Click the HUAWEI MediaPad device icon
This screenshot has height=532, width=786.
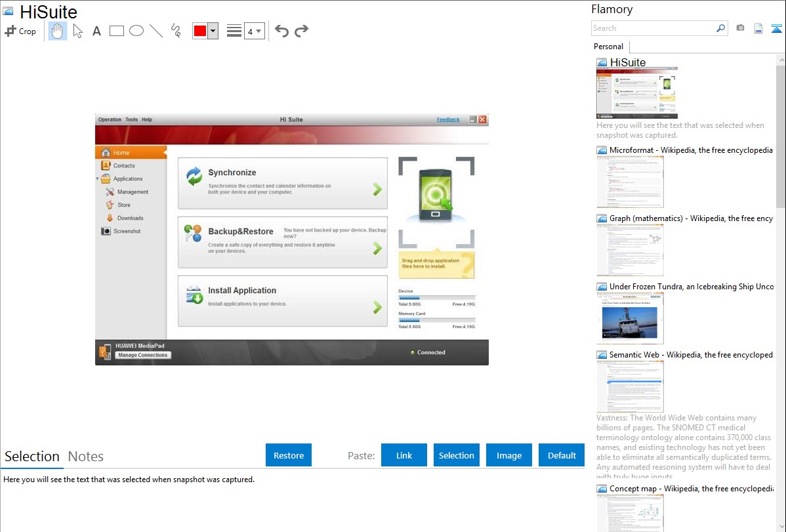(105, 352)
